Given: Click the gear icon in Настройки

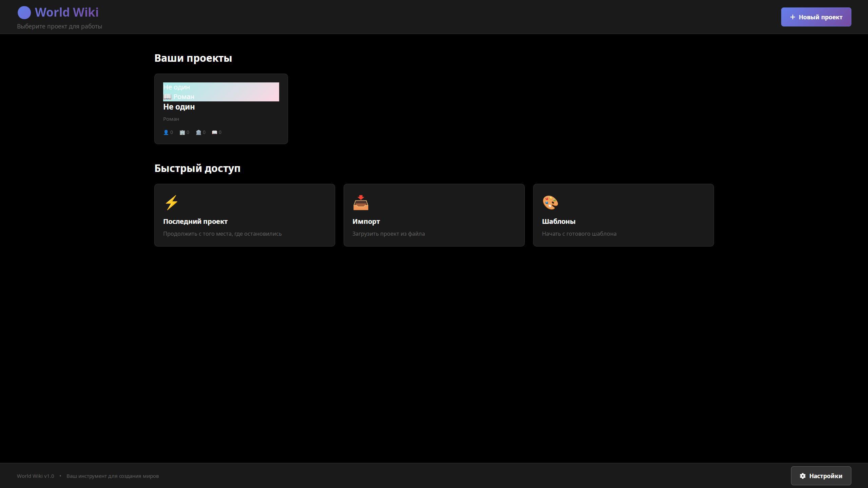Looking at the screenshot, I should [x=803, y=476].
